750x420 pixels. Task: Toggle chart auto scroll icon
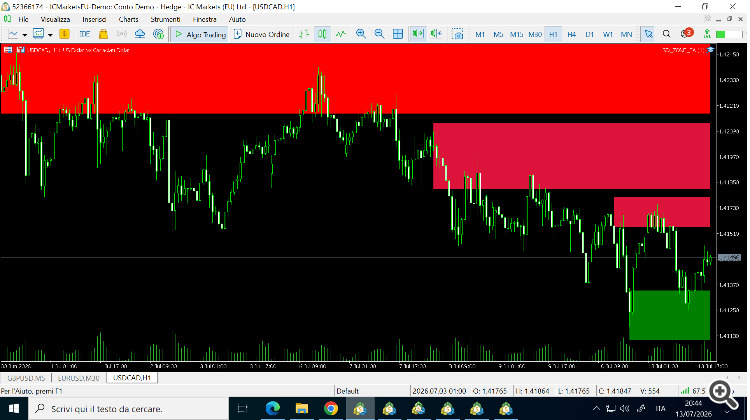(x=418, y=34)
